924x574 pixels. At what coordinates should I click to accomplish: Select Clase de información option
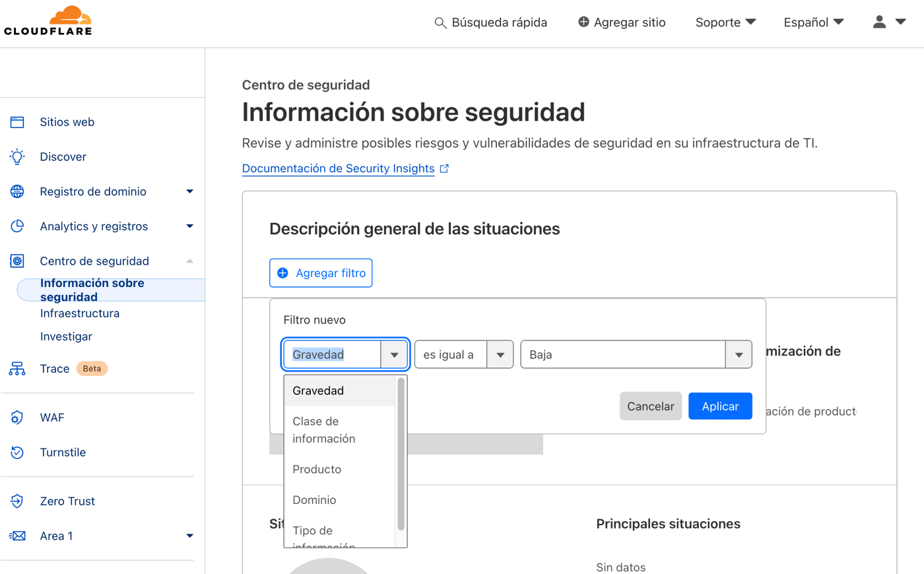(339, 430)
